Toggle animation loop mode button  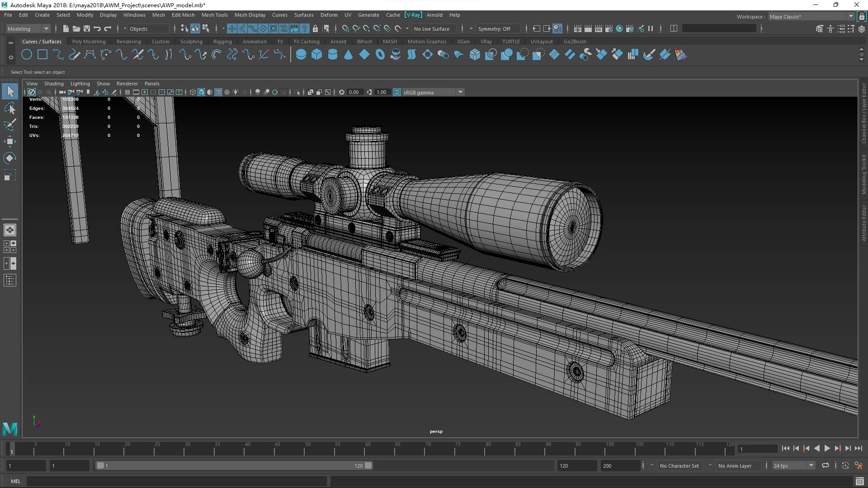pyautogui.click(x=826, y=465)
